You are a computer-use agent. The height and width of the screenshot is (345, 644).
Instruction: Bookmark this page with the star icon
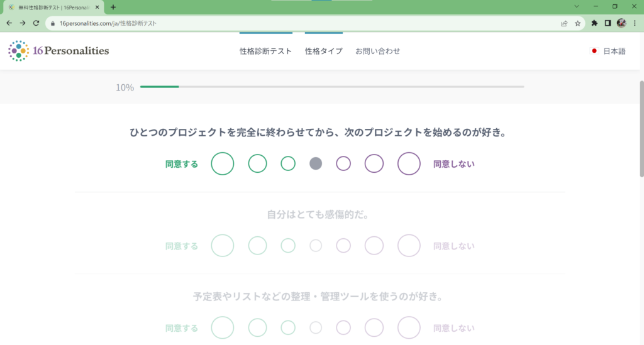tap(577, 23)
